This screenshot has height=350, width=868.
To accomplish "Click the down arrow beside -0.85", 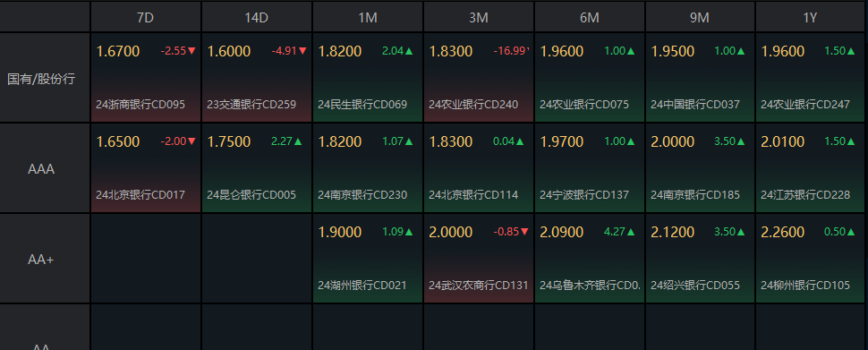I will point(524,232).
